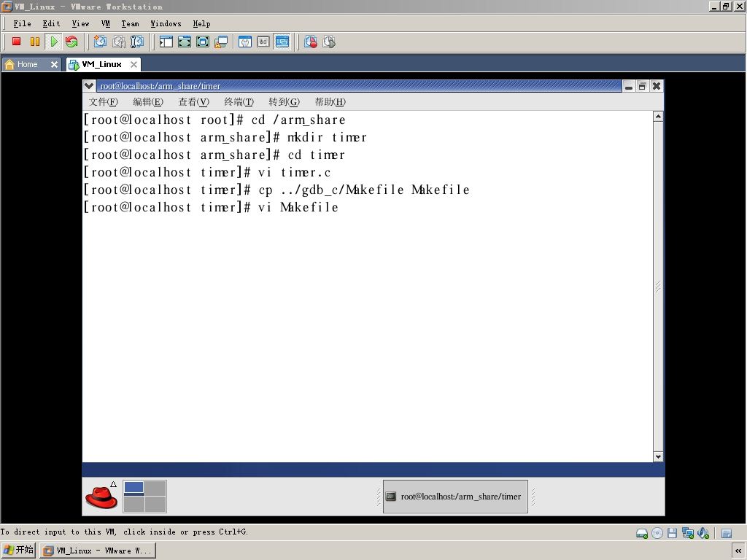Image resolution: width=747 pixels, height=560 pixels.
Task: Click the red Power Off toolbar button
Action: (x=16, y=42)
